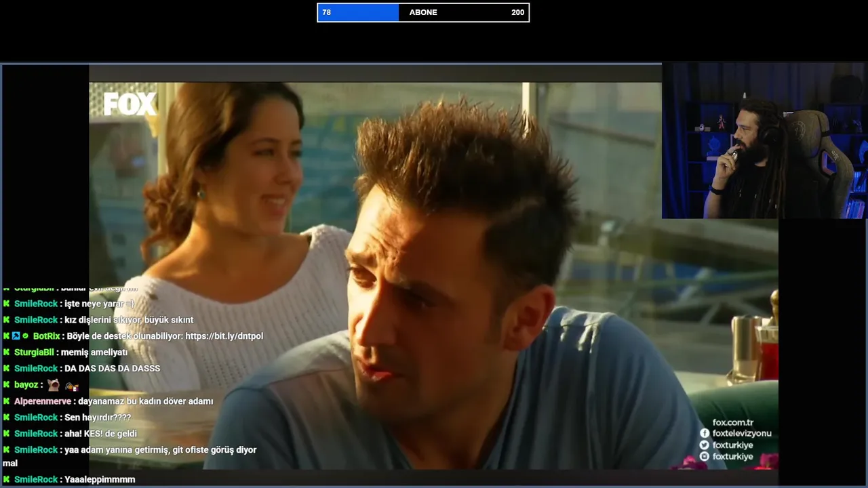868x488 pixels.
Task: Click the 'DA DAS DAS DA DASSS' message
Action: click(x=112, y=369)
